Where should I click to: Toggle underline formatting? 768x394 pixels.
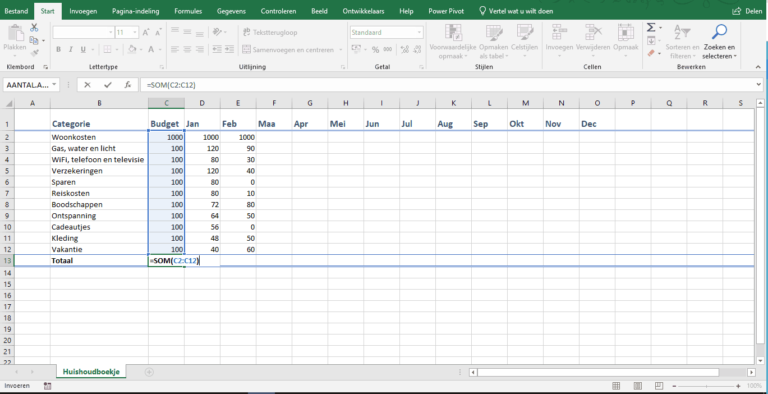coord(83,49)
